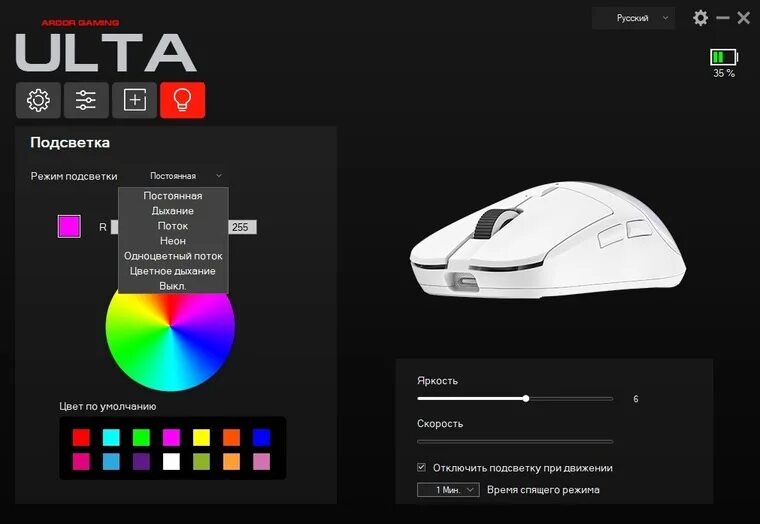The width and height of the screenshot is (760, 524).
Task: Choose Постоянная in the mode list
Action: point(173,196)
